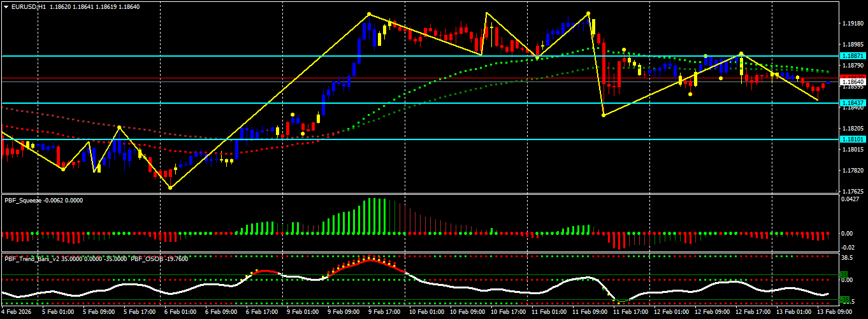Click the 1.19180 price scale value
Screen dimensions: 868x319
click(853, 24)
